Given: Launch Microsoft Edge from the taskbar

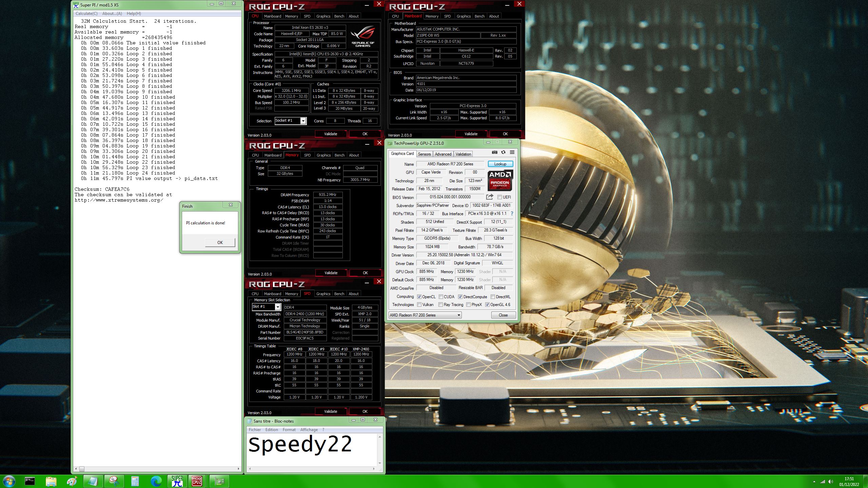Looking at the screenshot, I should tap(156, 481).
